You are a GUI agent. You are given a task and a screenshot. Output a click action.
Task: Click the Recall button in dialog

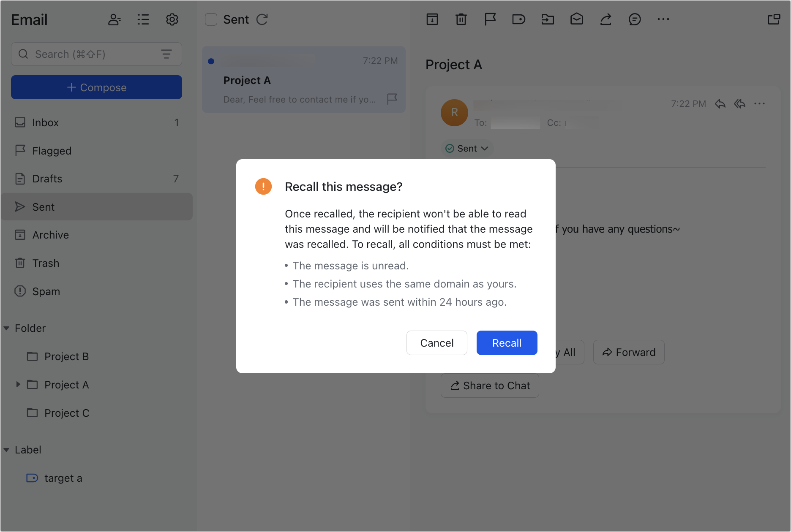(x=507, y=343)
